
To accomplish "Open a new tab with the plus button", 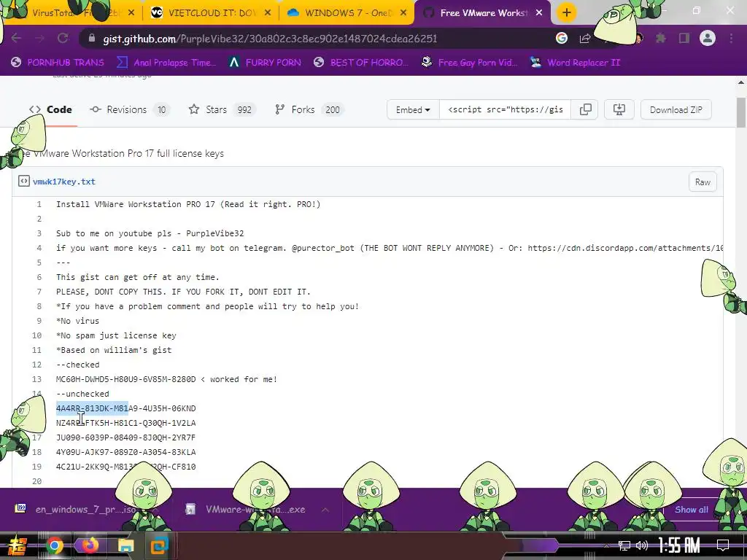I will coord(566,13).
